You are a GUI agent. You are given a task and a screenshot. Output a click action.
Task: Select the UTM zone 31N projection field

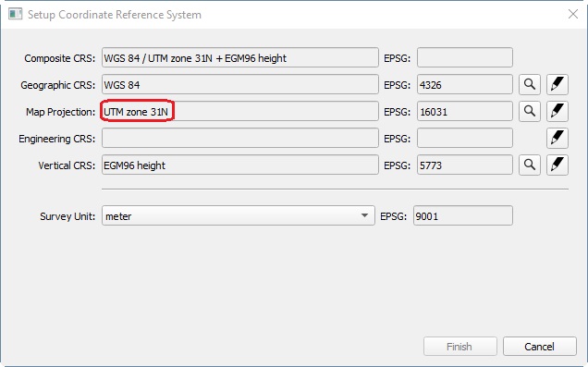[240, 111]
